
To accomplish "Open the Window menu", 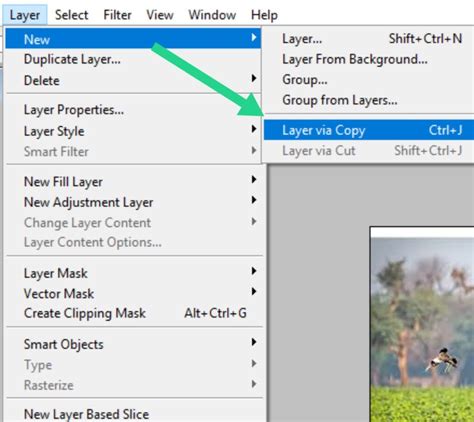I will pyautogui.click(x=212, y=15).
